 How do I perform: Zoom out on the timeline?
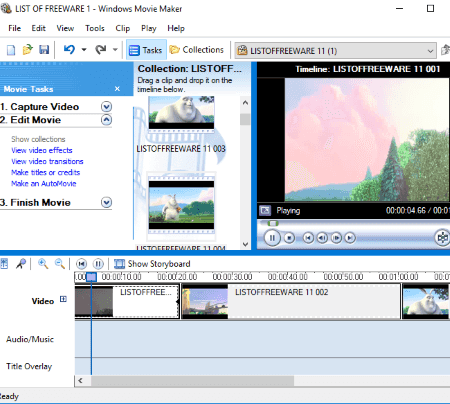coord(60,264)
